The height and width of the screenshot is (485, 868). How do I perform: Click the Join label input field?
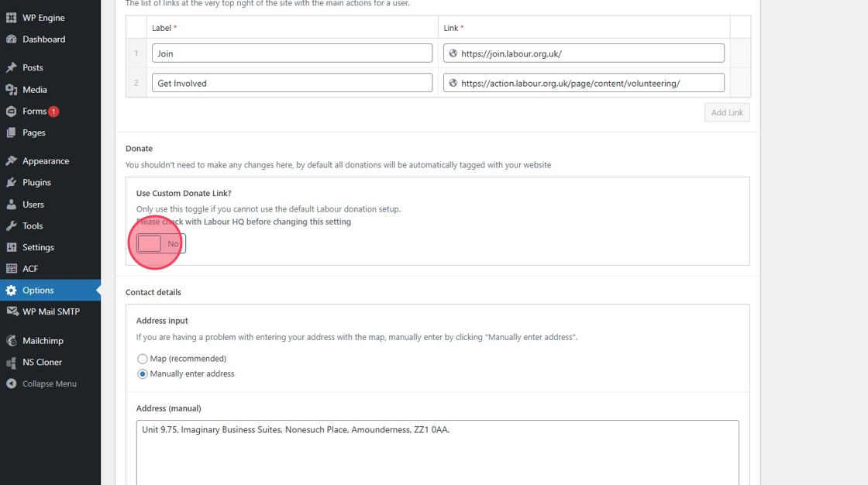click(x=292, y=53)
